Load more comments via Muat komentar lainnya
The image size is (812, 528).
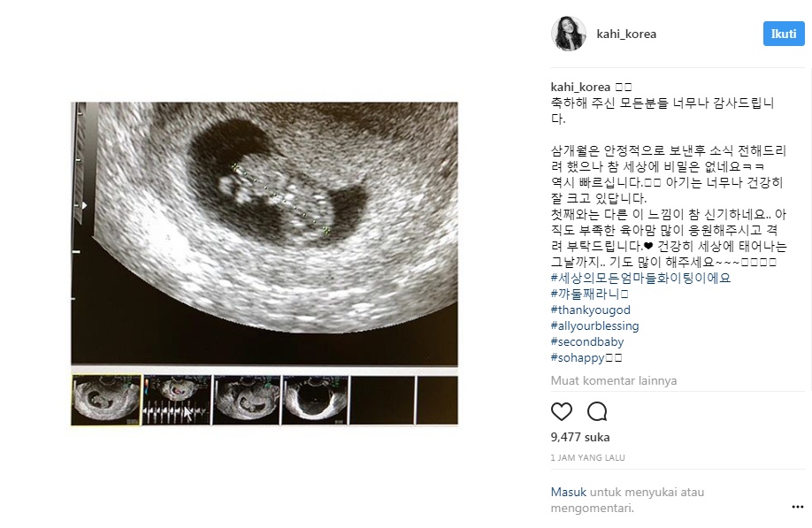click(x=614, y=380)
